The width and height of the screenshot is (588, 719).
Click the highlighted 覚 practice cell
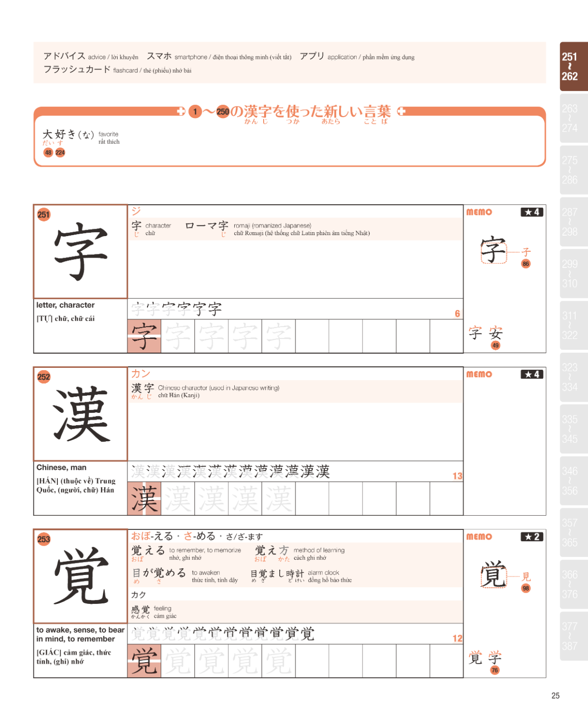click(144, 661)
